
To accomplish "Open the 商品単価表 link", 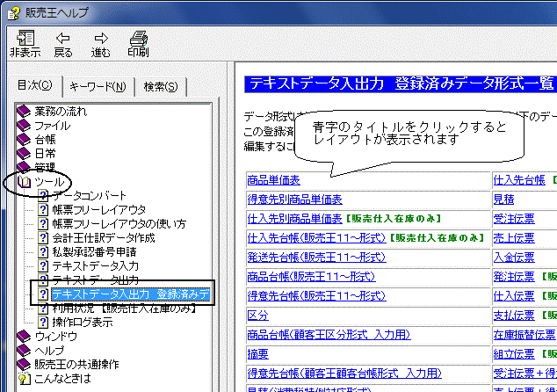I will click(273, 180).
